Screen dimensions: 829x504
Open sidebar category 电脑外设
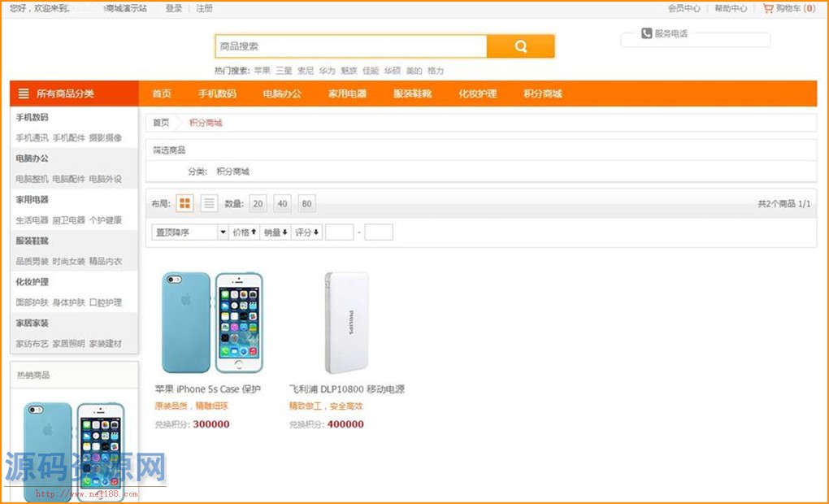[x=105, y=179]
